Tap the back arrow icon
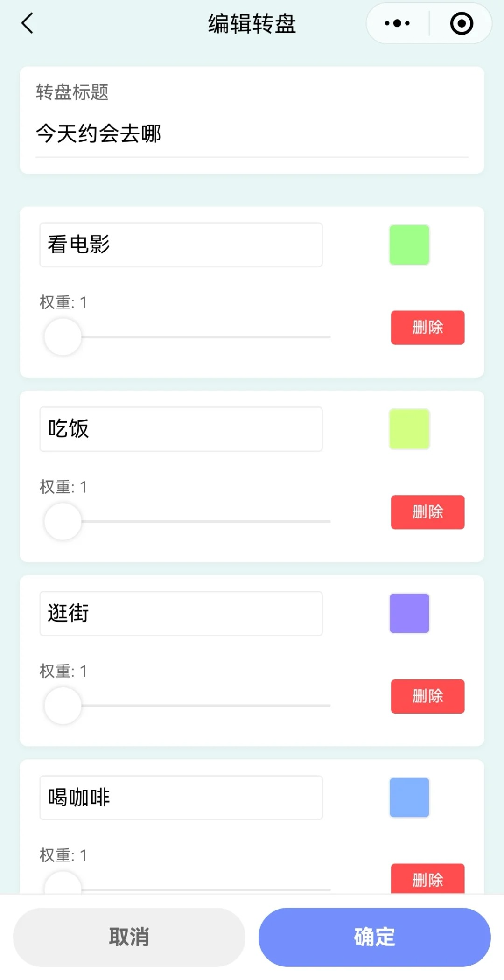The height and width of the screenshot is (980, 504). pos(28,23)
